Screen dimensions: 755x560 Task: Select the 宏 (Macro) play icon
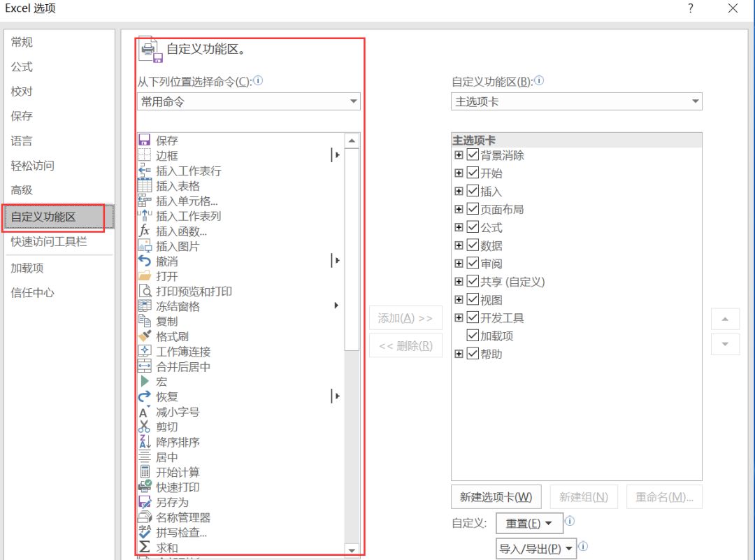pyautogui.click(x=145, y=382)
